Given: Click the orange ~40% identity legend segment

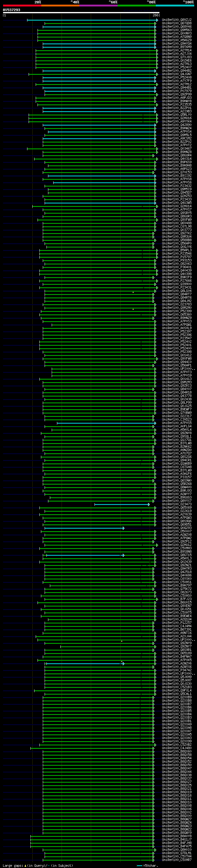Looking at the screenshot, I should [x=60, y=6].
